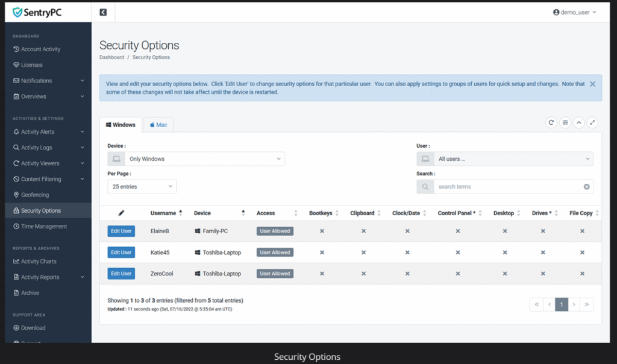Select Licenses in the sidebar
617x364 pixels.
pyautogui.click(x=31, y=64)
